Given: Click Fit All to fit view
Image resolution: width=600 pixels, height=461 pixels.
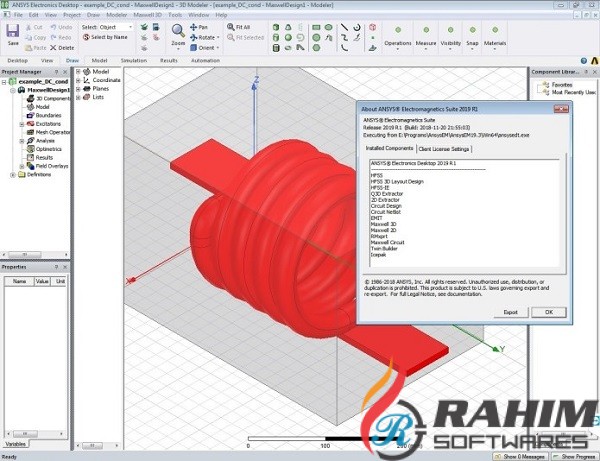Looking at the screenshot, I should (x=238, y=27).
